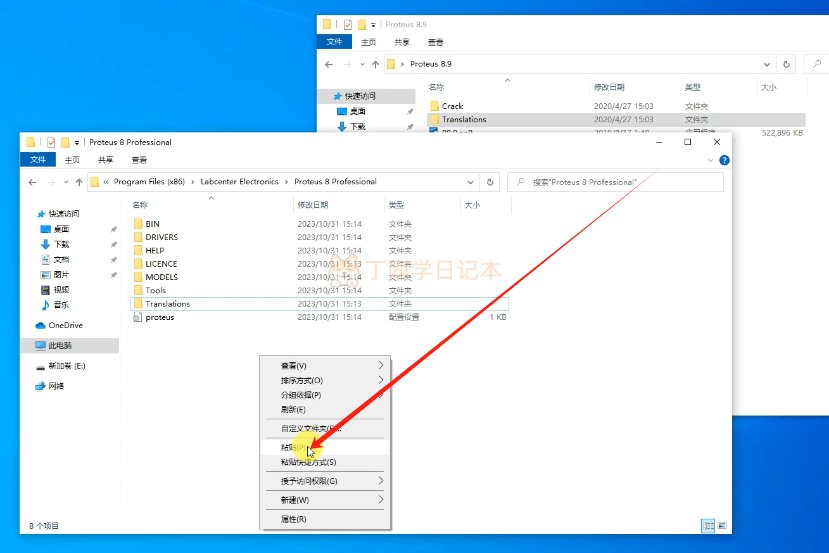Open 共享 tab in front window
829x553 pixels.
(105, 160)
